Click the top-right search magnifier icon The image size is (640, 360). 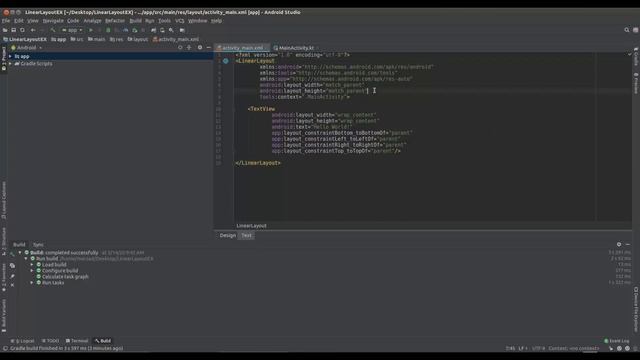[x=627, y=30]
